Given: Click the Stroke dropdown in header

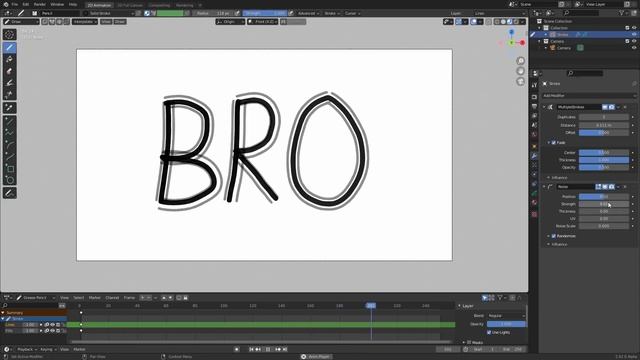Looking at the screenshot, I should [332, 13].
